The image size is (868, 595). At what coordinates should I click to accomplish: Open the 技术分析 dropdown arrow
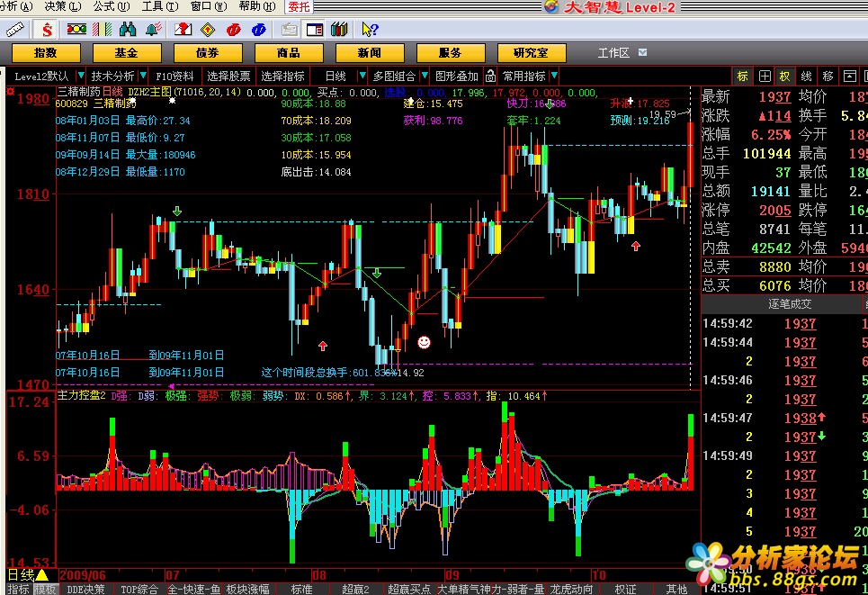point(143,76)
